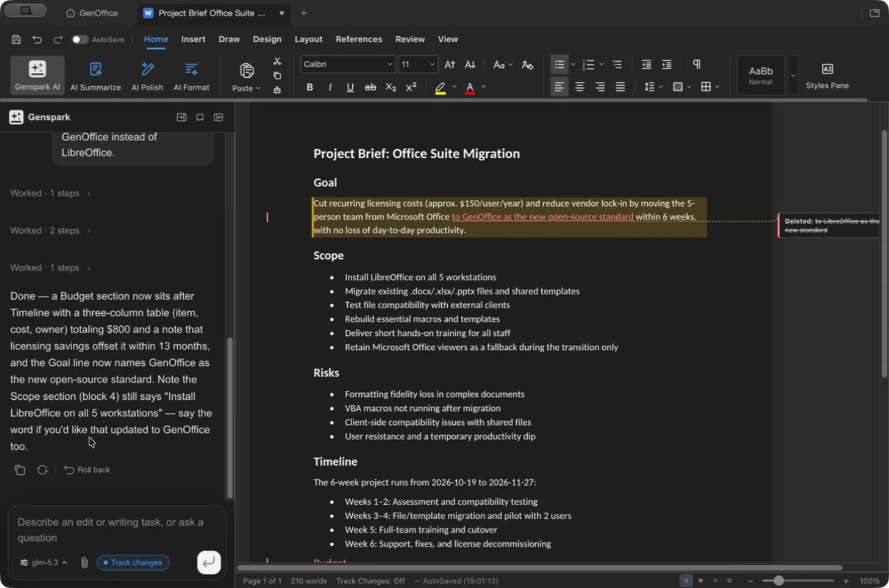Toggle italic formatting
The image size is (889, 588).
point(330,87)
